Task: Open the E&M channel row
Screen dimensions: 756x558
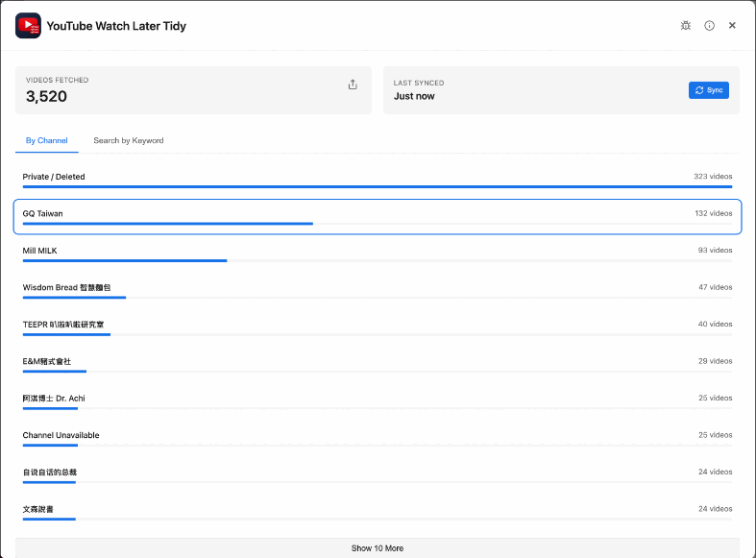Action: click(x=378, y=365)
